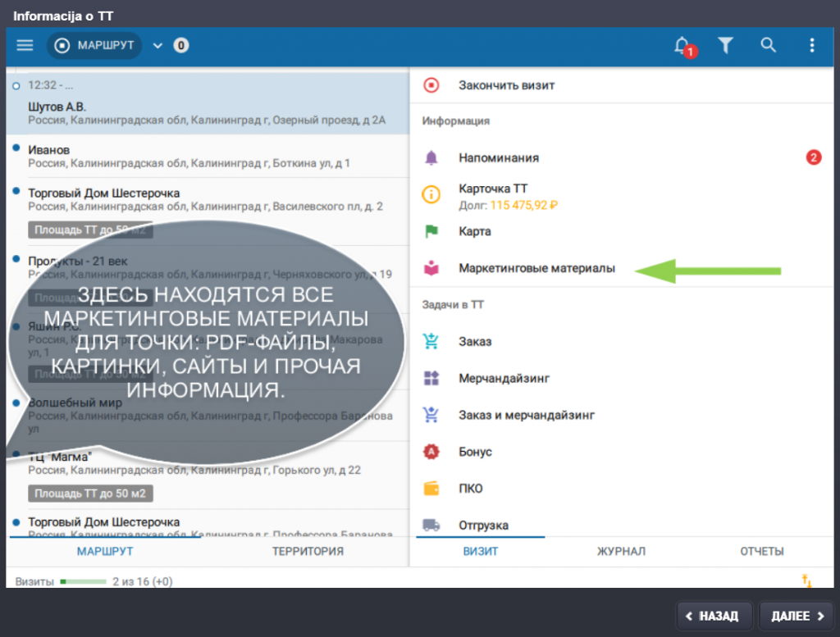Open the Мерчандайзинг task
840x637 pixels.
pyautogui.click(x=622, y=379)
